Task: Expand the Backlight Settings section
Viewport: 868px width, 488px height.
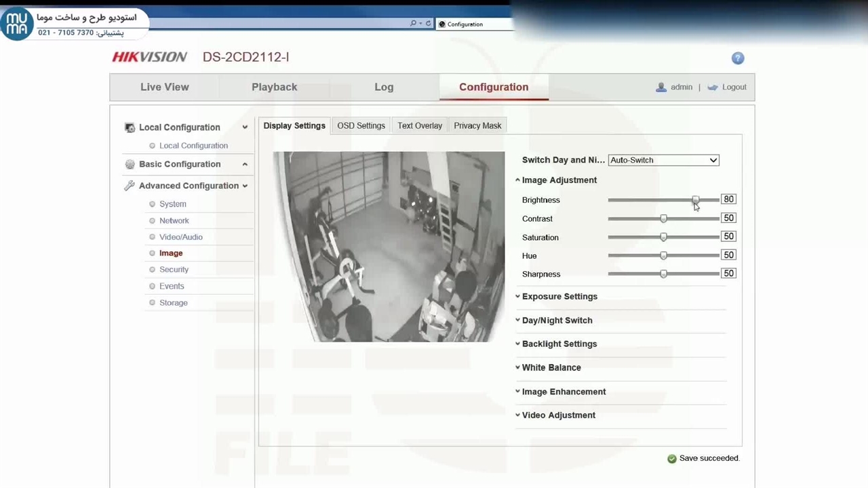Action: 559,344
